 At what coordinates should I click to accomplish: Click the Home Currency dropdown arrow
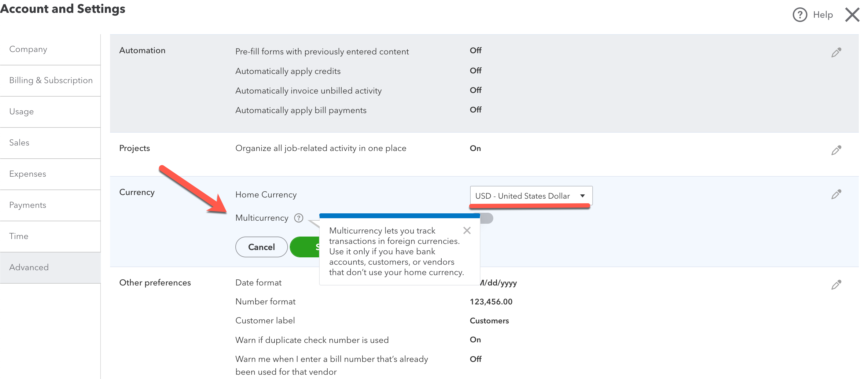pyautogui.click(x=582, y=196)
